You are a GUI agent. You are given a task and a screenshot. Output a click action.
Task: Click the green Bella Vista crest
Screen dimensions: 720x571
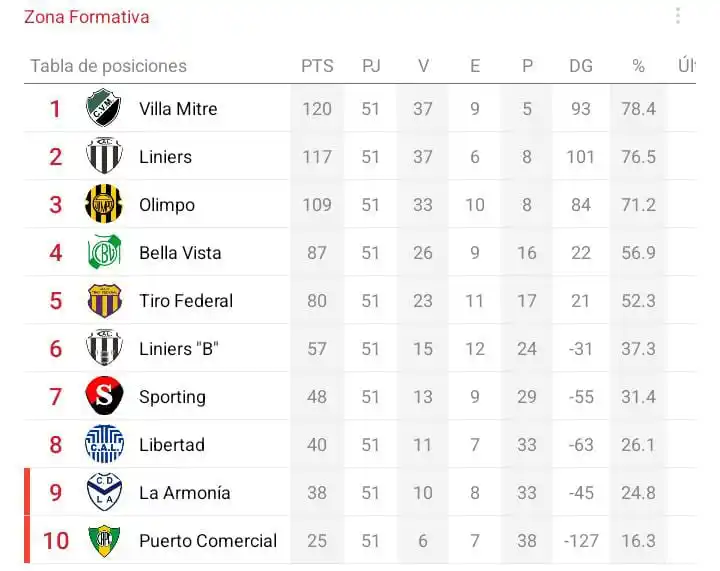pos(104,252)
